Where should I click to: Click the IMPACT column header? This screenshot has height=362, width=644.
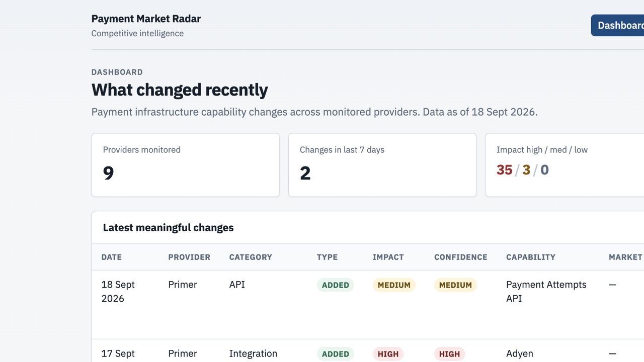click(x=388, y=257)
